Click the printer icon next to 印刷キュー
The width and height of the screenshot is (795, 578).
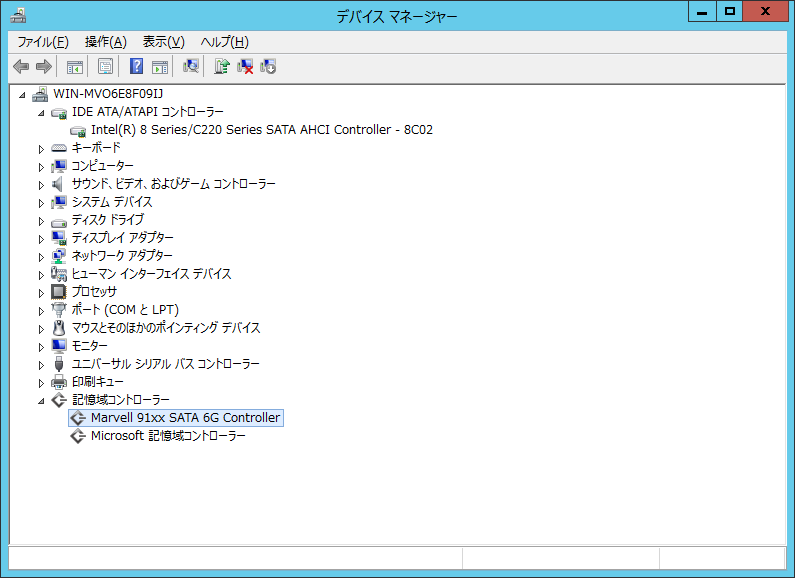[x=59, y=382]
